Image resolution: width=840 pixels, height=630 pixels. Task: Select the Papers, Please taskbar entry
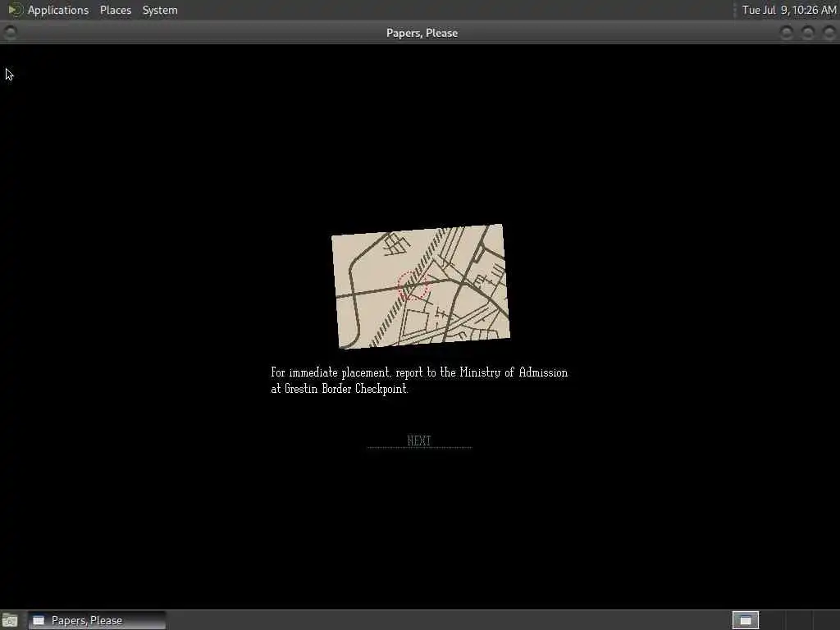97,620
